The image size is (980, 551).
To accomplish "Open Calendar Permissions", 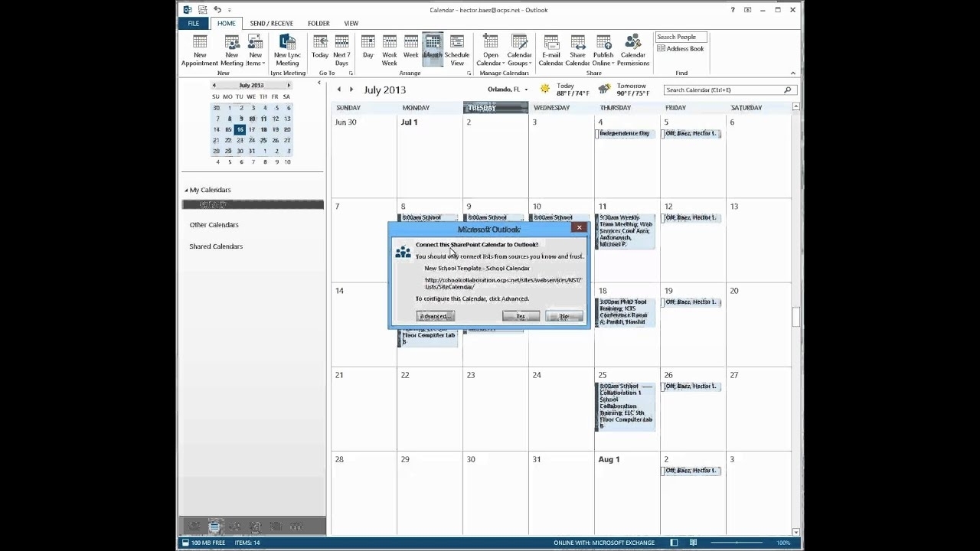I will [633, 51].
